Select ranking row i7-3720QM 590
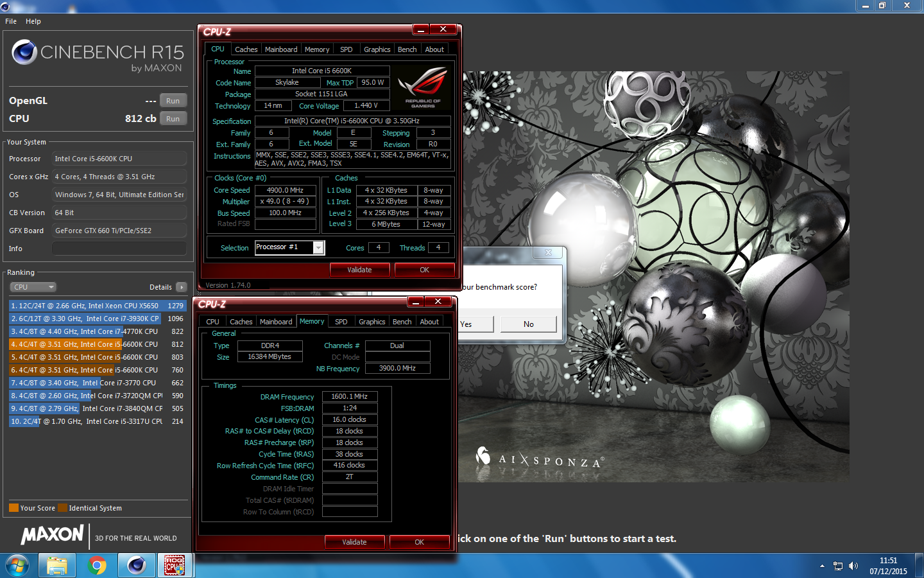Screen dimensions: 924x578 tap(98, 396)
